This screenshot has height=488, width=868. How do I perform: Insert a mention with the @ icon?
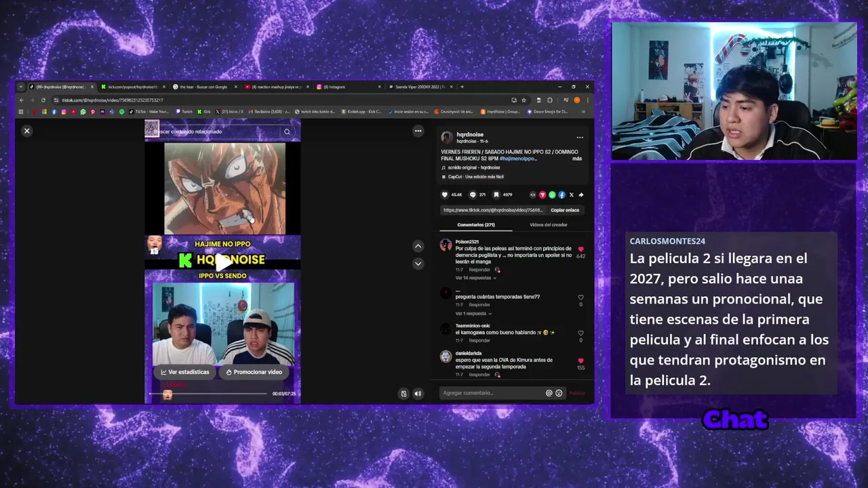(x=549, y=393)
